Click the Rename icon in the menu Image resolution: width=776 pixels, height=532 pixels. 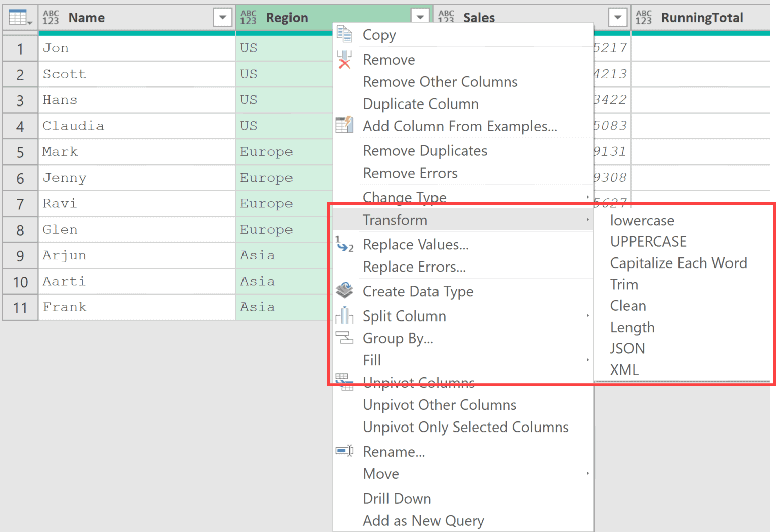[345, 451]
